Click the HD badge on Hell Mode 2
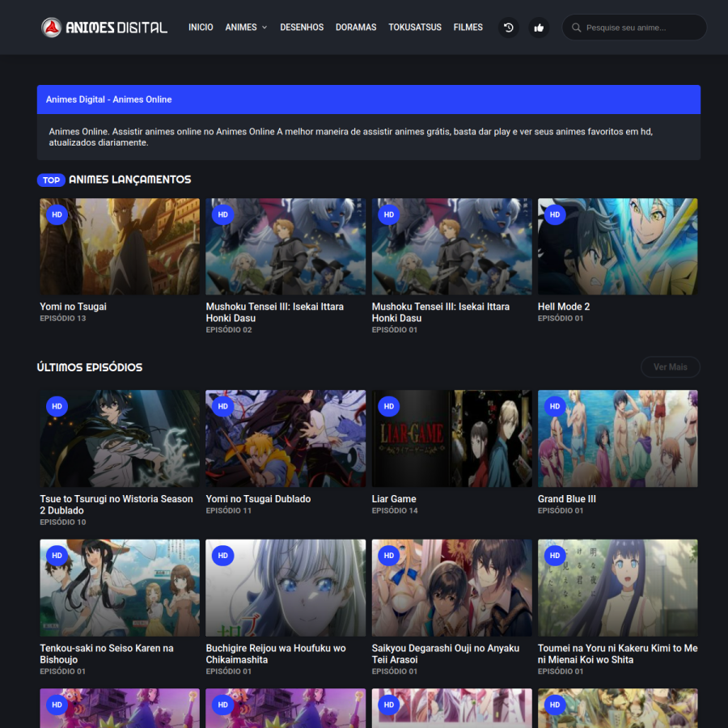This screenshot has height=728, width=728. 555,214
